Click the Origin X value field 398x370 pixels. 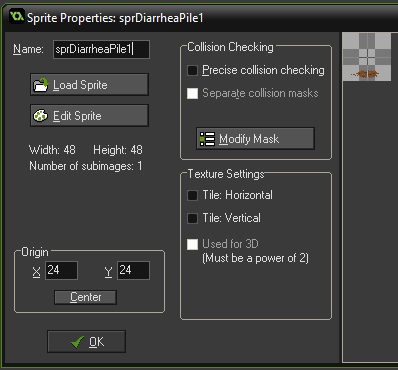[x=61, y=270]
